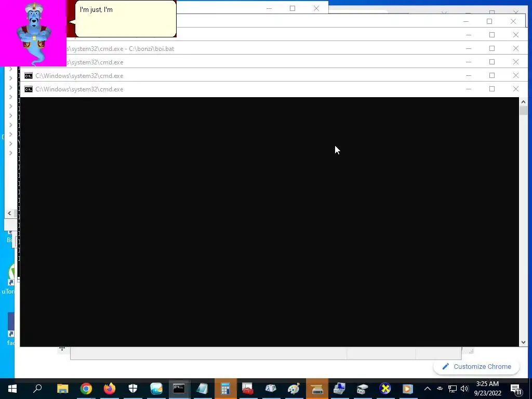Viewport: 532px width, 399px height.
Task: Click the cmd vertical scrollbar thumb
Action: point(523,111)
